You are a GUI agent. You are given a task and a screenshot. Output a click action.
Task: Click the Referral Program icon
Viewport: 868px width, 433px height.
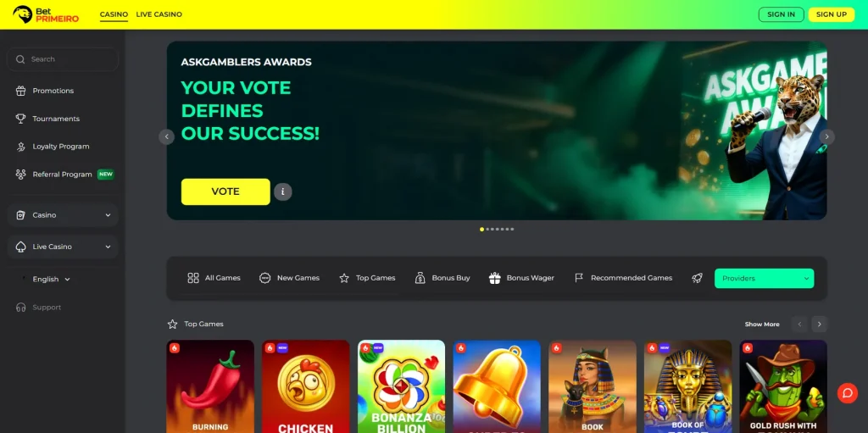(20, 175)
